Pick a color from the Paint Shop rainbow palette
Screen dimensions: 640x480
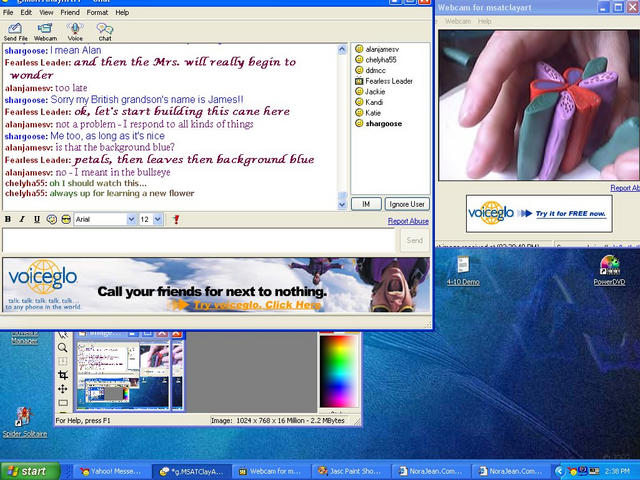coord(338,371)
